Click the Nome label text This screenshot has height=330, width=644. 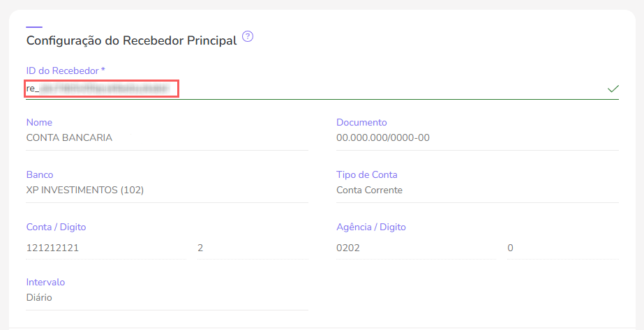(x=39, y=122)
